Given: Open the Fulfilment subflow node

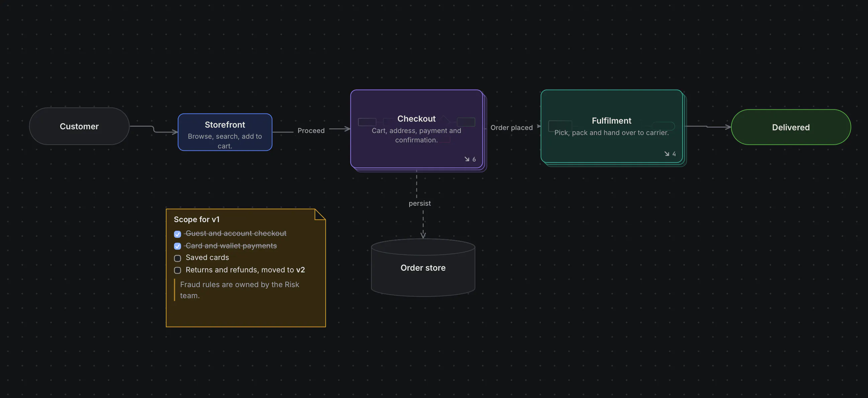Looking at the screenshot, I should click(612, 126).
